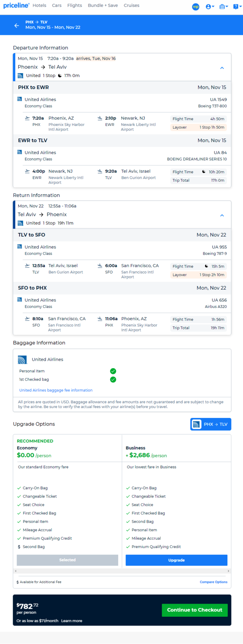
Task: Click the overnight moon icon beside 17h 0m
Action: tap(60, 76)
